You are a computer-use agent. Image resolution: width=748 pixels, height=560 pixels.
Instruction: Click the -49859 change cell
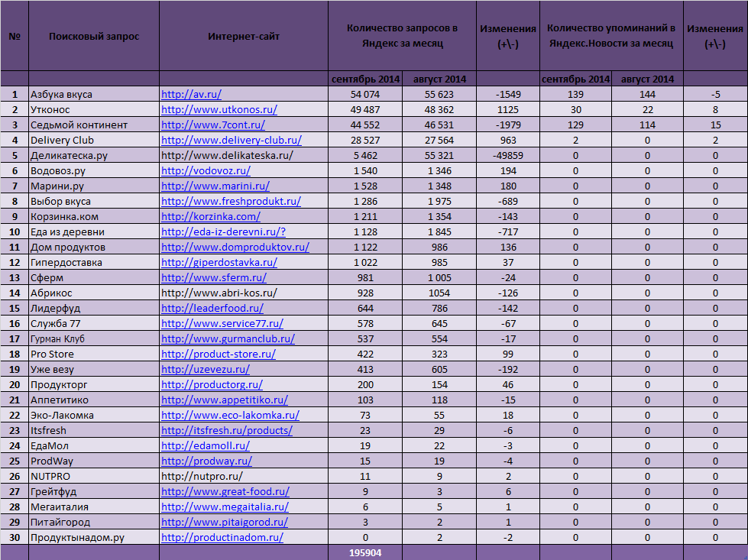pyautogui.click(x=508, y=156)
